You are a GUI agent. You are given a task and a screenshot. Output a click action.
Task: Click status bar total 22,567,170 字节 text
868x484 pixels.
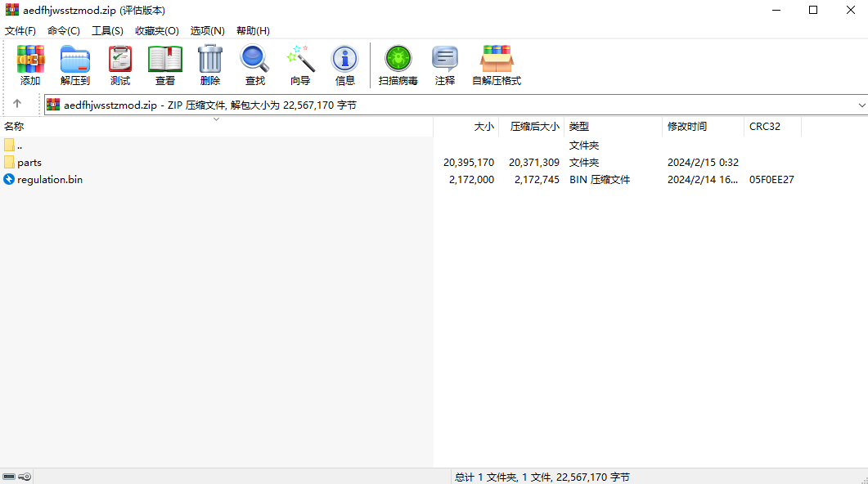click(542, 477)
